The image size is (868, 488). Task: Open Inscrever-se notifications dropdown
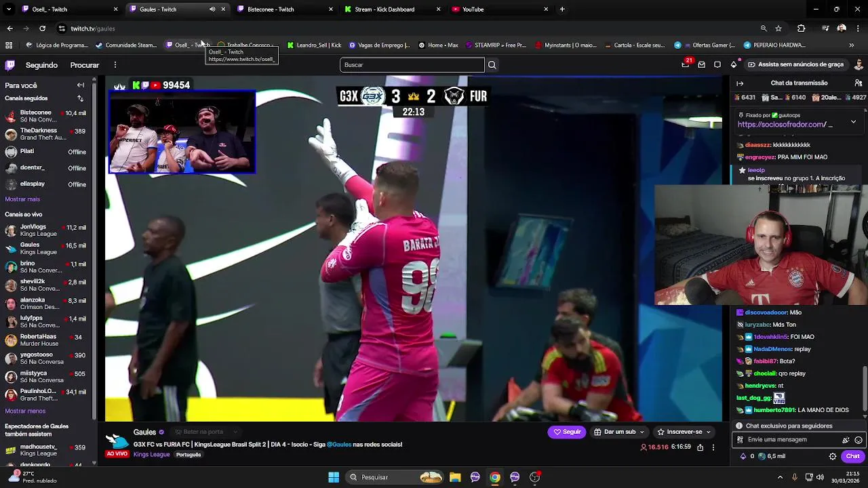[x=683, y=432]
